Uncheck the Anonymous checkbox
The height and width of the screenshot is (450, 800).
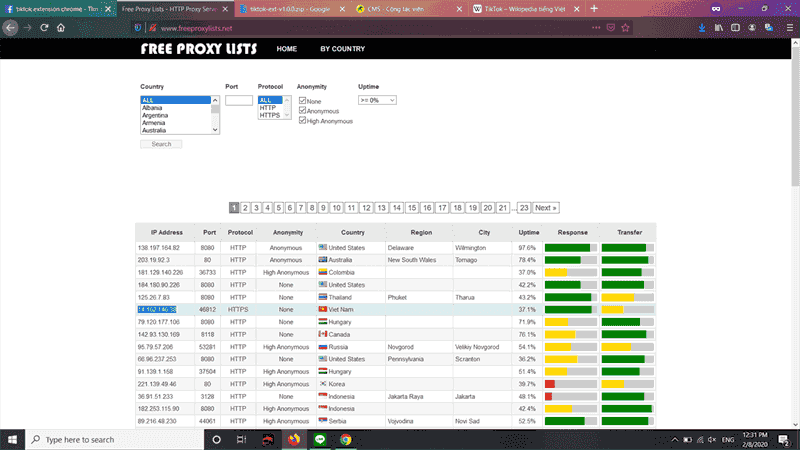click(303, 110)
